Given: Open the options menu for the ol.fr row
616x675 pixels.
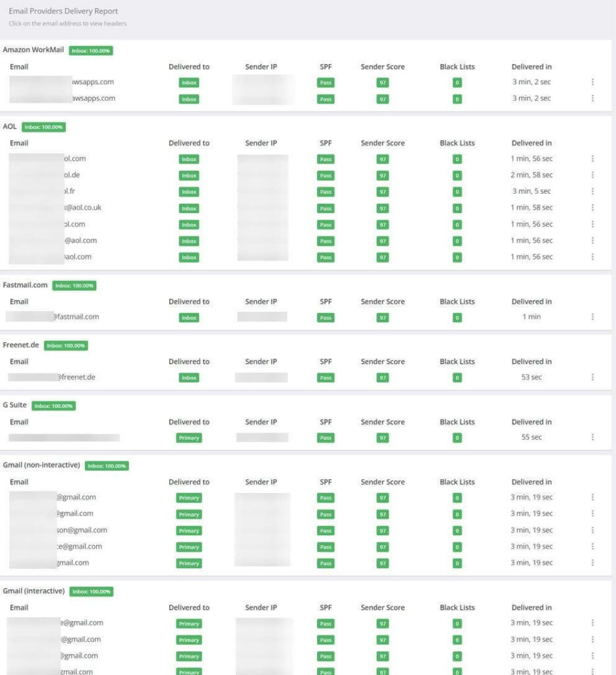Looking at the screenshot, I should (x=592, y=191).
